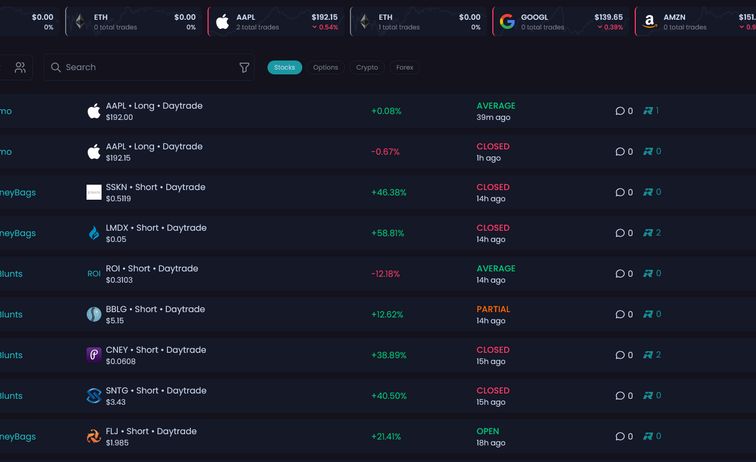The image size is (756, 462).
Task: Switch to the Forex filter
Action: coord(405,67)
